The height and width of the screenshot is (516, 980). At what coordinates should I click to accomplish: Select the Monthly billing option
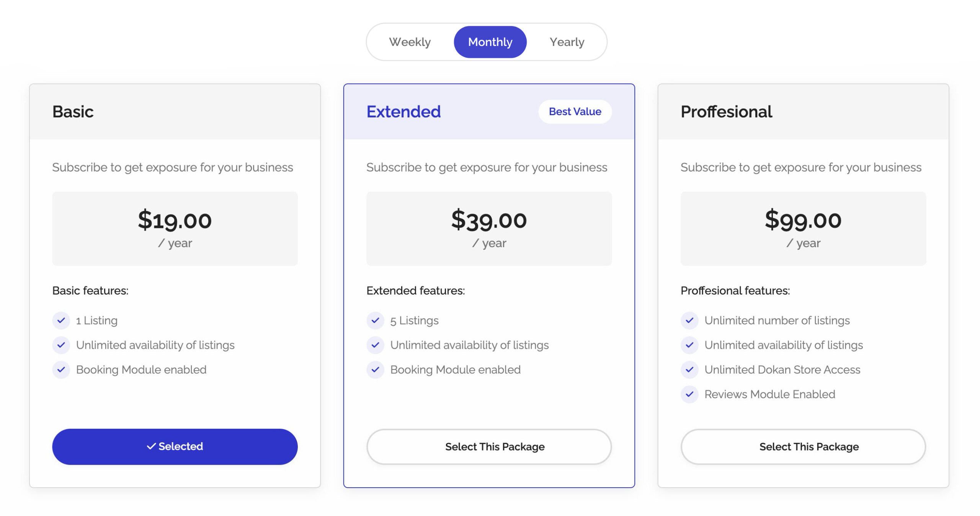coord(490,42)
